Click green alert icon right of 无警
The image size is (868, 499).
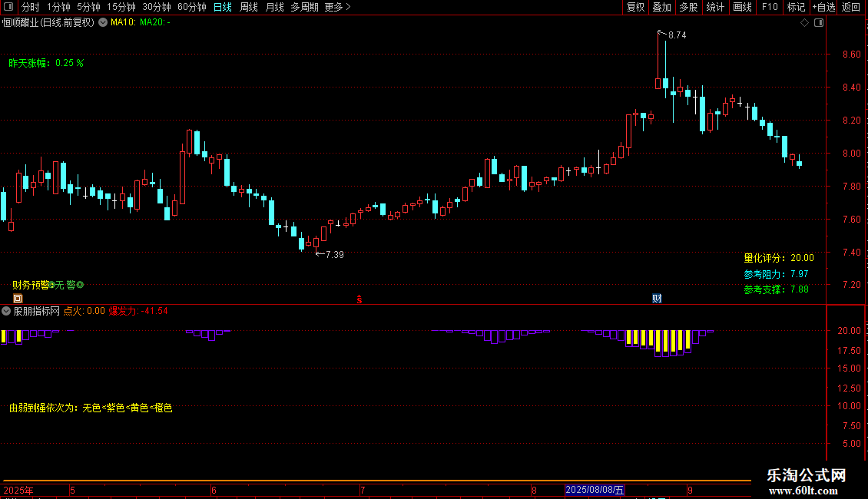[x=80, y=285]
